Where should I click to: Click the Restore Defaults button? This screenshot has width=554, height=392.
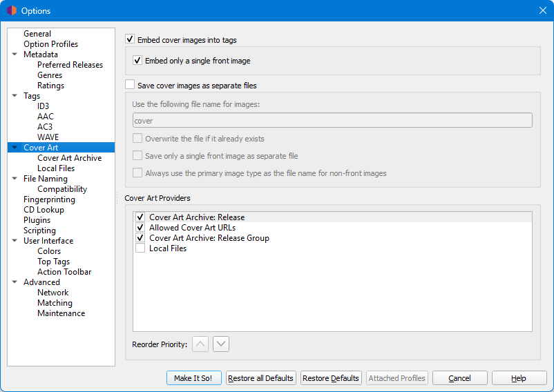(331, 378)
